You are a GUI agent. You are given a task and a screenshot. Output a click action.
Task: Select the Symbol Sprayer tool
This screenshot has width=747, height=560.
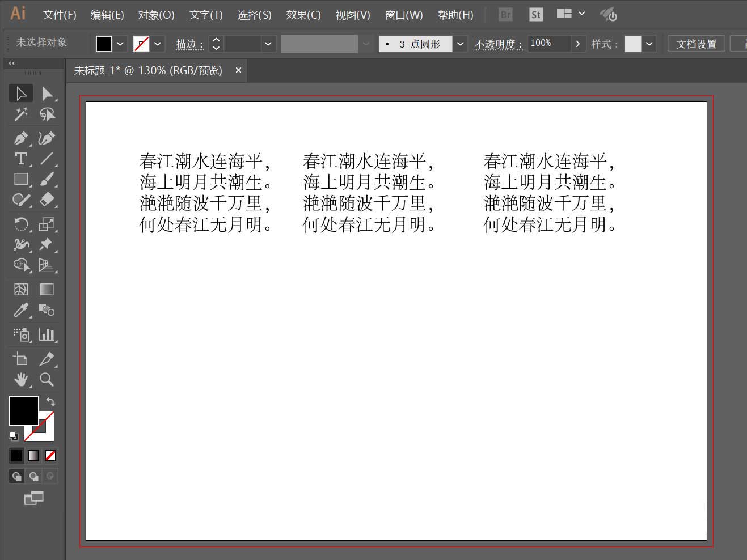pyautogui.click(x=21, y=334)
